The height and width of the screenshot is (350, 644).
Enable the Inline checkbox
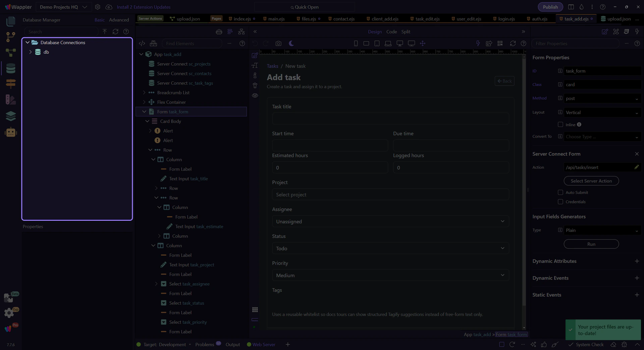560,124
